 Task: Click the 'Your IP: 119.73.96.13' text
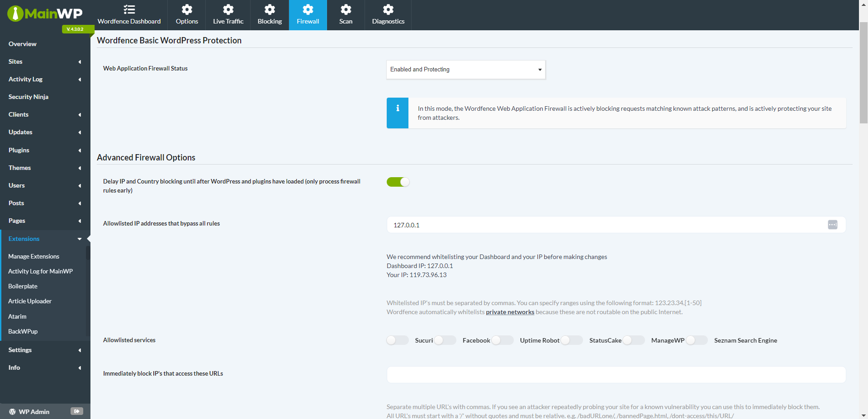pyautogui.click(x=417, y=275)
